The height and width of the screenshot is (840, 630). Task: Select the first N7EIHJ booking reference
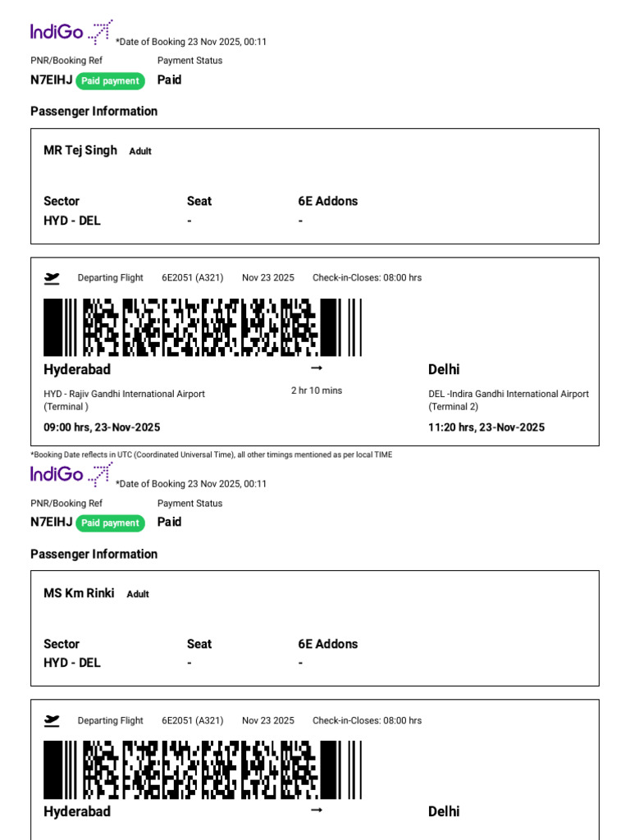52,80
